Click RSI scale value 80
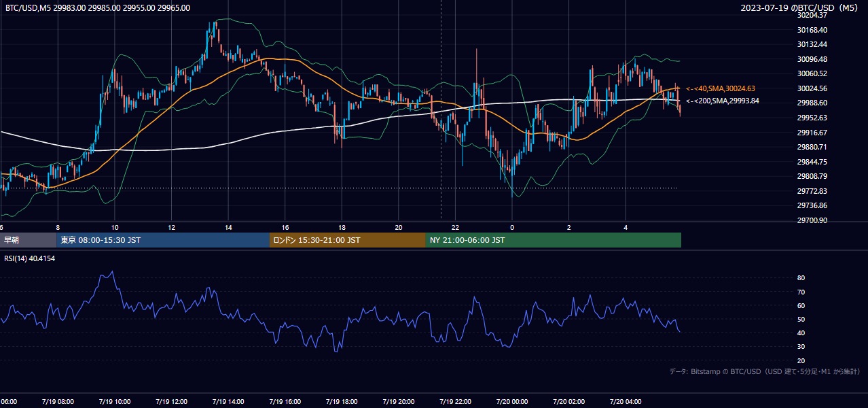Image resolution: width=868 pixels, height=408 pixels. tap(801, 278)
